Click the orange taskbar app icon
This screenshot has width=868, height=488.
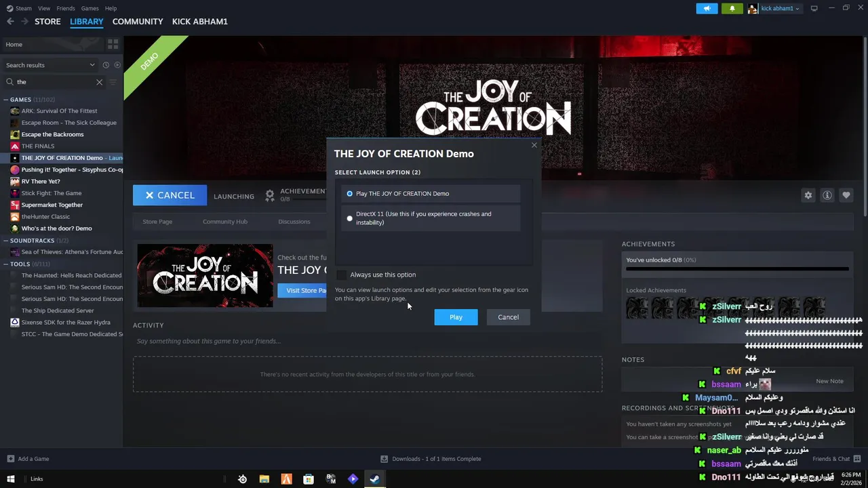(x=286, y=479)
